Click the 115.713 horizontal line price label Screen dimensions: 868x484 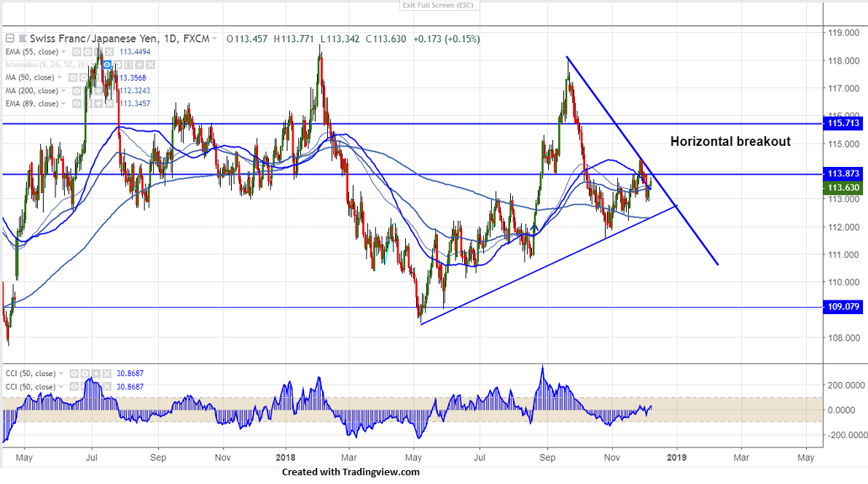[x=843, y=123]
